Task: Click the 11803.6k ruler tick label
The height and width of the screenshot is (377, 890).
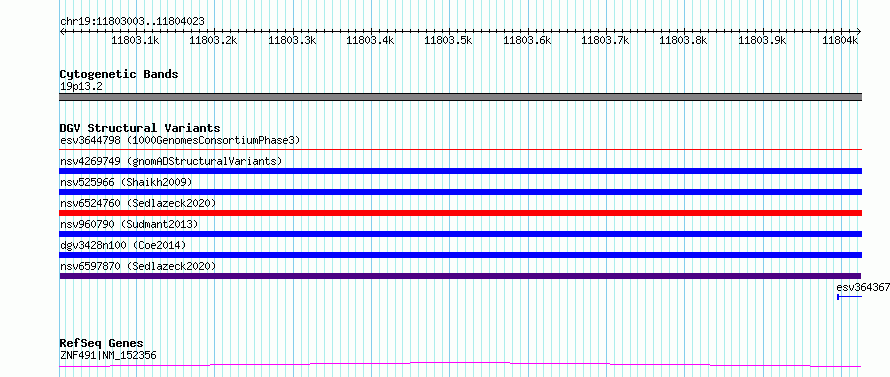Action: tap(527, 40)
